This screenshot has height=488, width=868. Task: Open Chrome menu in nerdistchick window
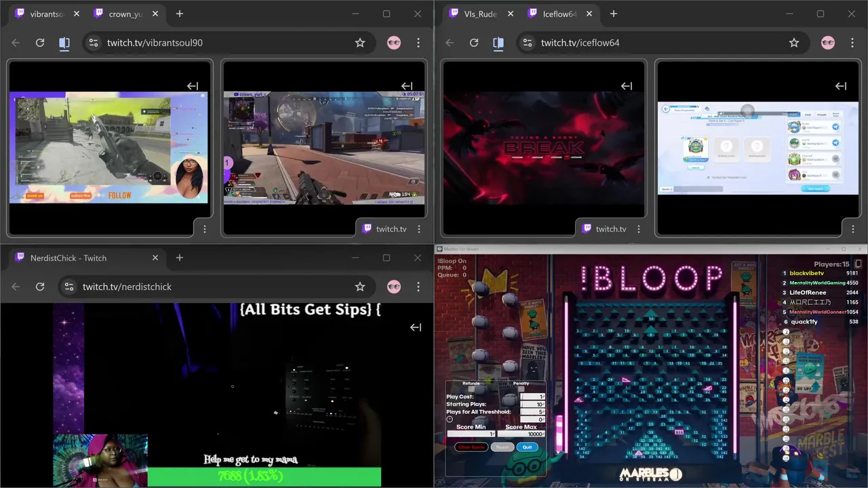[x=418, y=287]
